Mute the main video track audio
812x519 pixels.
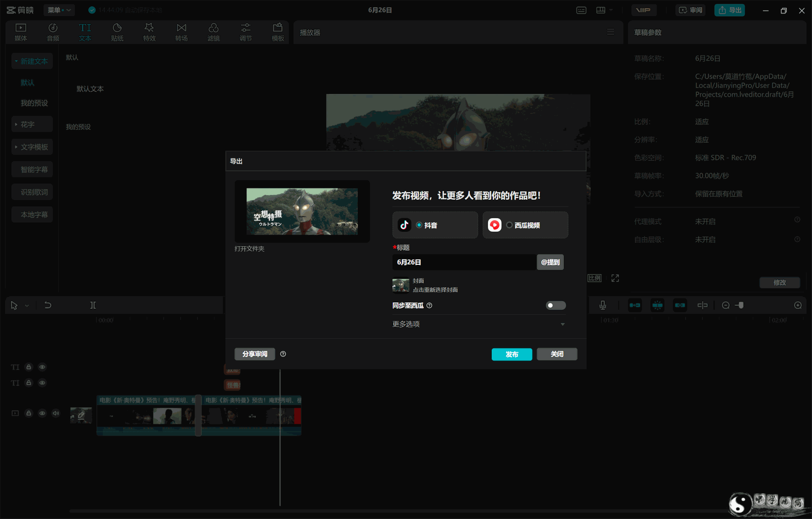click(56, 413)
